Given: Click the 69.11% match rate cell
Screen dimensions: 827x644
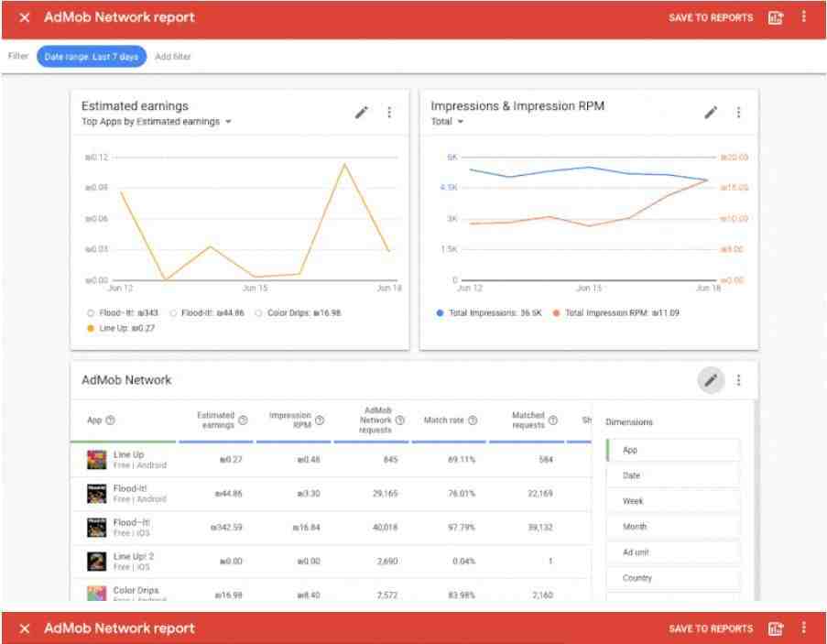Looking at the screenshot, I should pyautogui.click(x=462, y=459).
